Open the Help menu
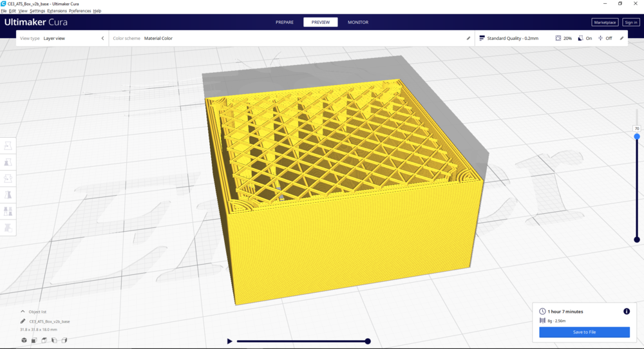Image resolution: width=644 pixels, height=349 pixels. pyautogui.click(x=97, y=11)
